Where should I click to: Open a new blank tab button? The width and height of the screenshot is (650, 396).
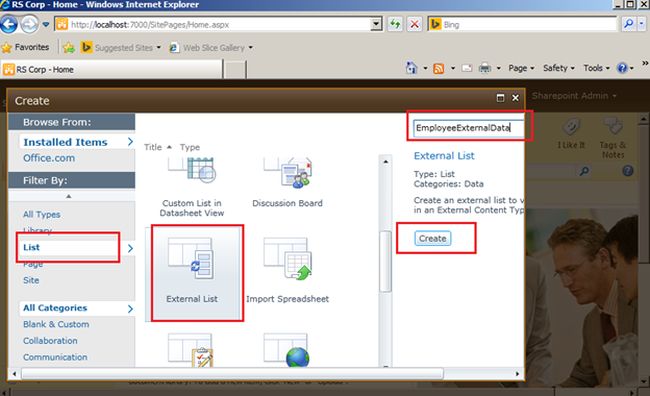(x=235, y=70)
